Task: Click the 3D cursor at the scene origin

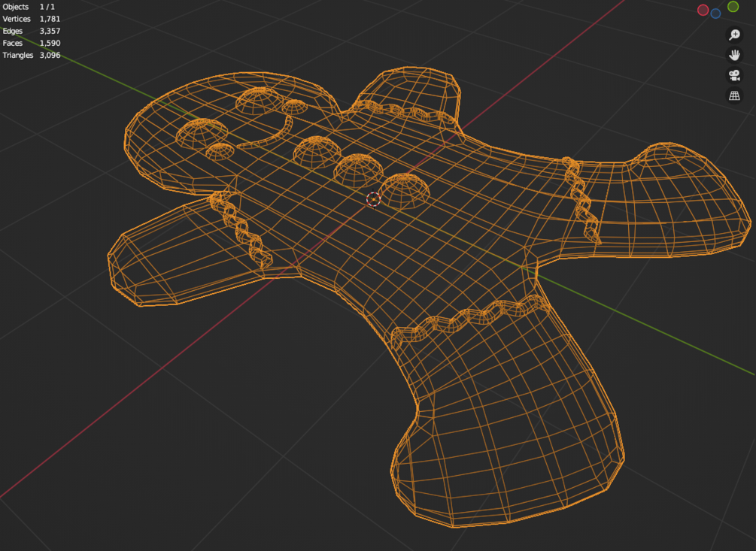Action: [373, 199]
